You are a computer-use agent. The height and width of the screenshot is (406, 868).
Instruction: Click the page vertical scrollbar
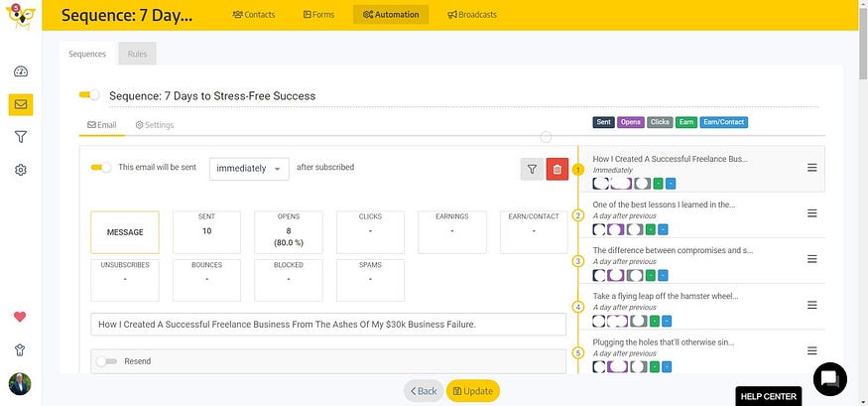863,42
